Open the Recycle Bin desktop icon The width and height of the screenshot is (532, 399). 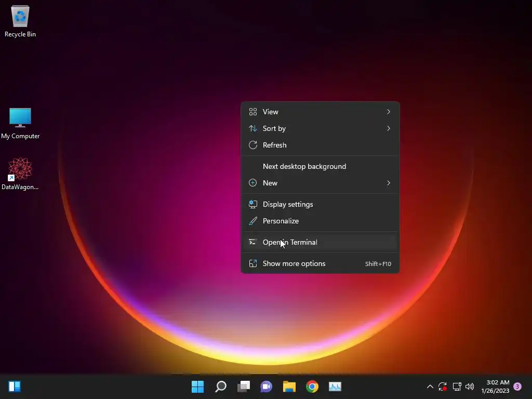20,21
